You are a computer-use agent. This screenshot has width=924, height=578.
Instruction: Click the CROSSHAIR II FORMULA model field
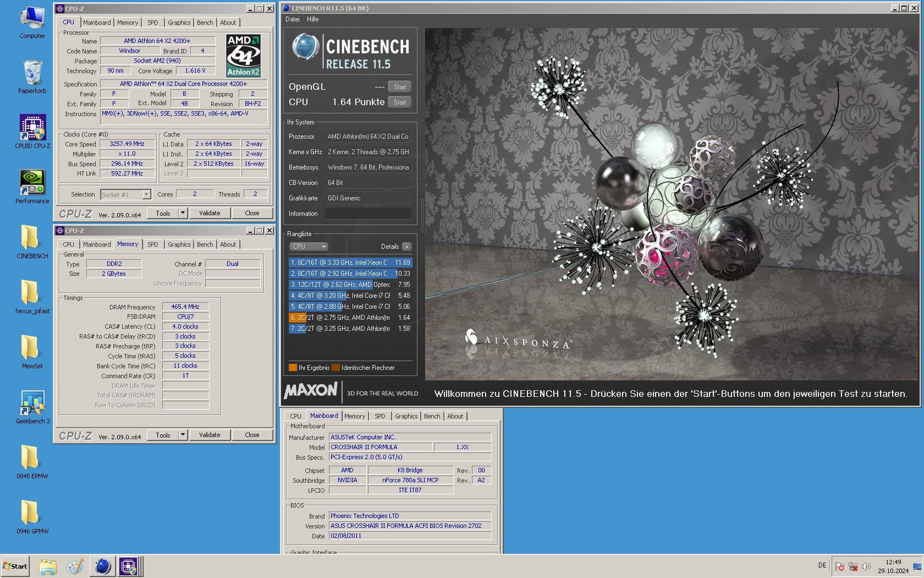[381, 447]
